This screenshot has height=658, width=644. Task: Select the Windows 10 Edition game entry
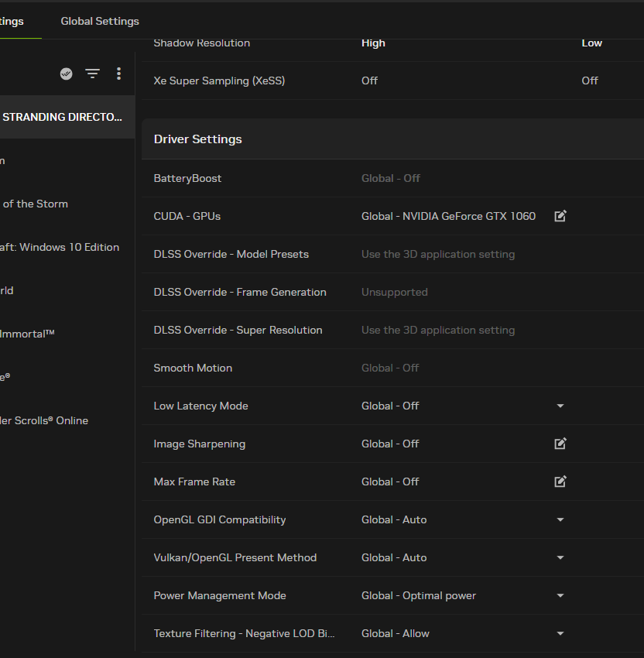(67, 247)
